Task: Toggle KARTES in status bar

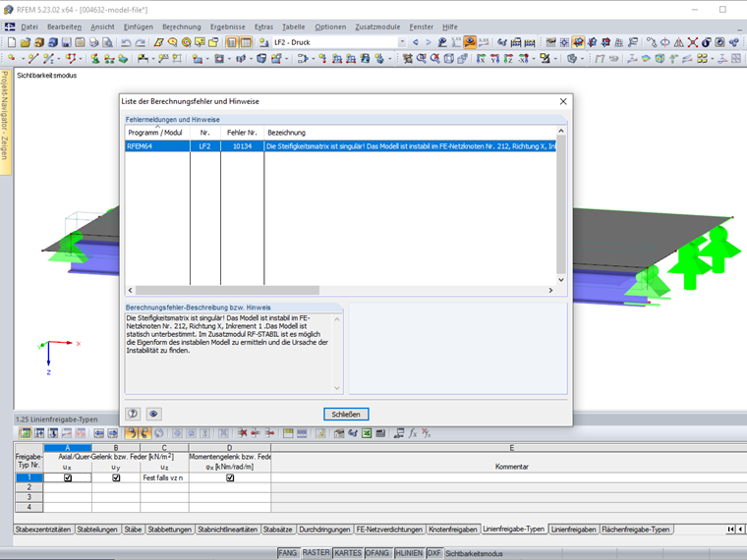Action: pos(348,553)
